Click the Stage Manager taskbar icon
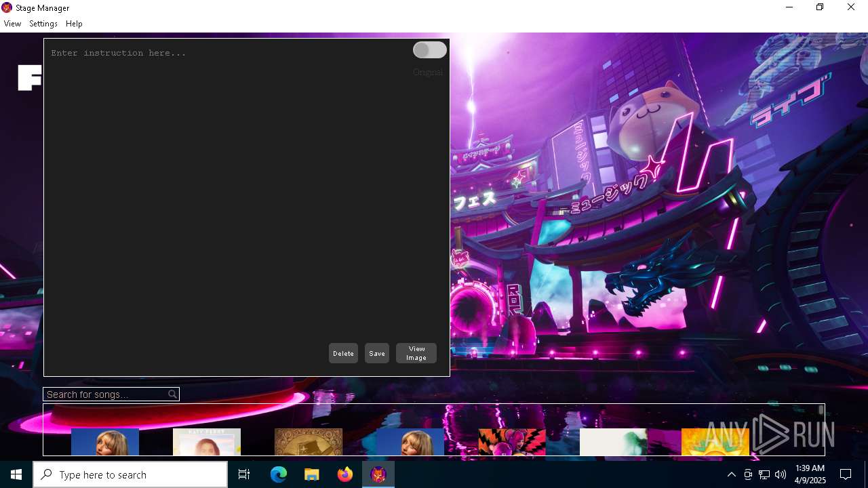The width and height of the screenshot is (868, 488). point(378,474)
